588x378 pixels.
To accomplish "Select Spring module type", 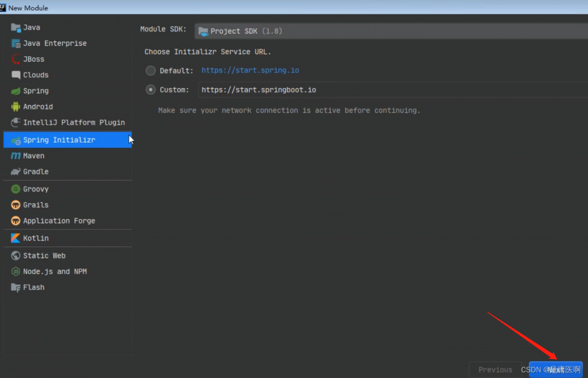I will click(68, 91).
